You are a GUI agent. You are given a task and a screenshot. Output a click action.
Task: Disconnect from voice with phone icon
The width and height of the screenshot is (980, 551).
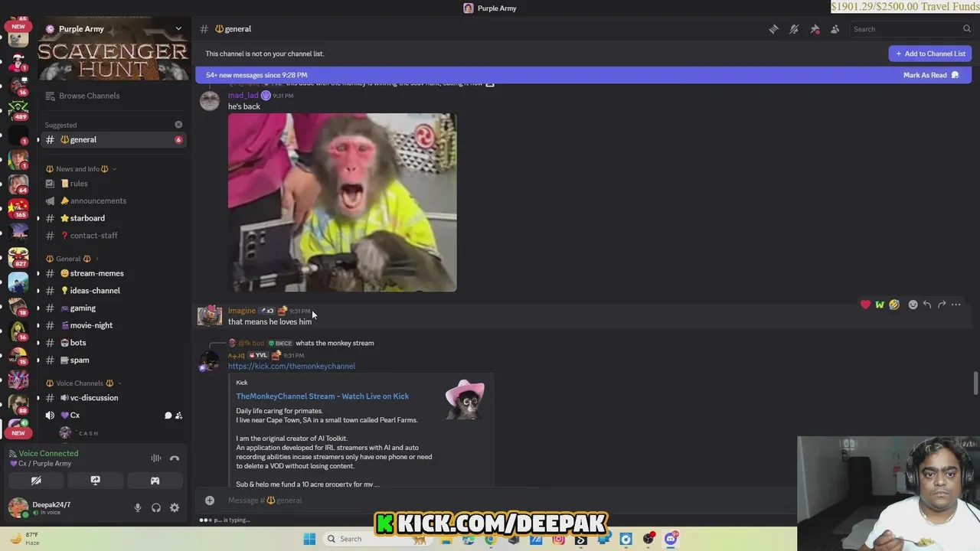pos(175,458)
